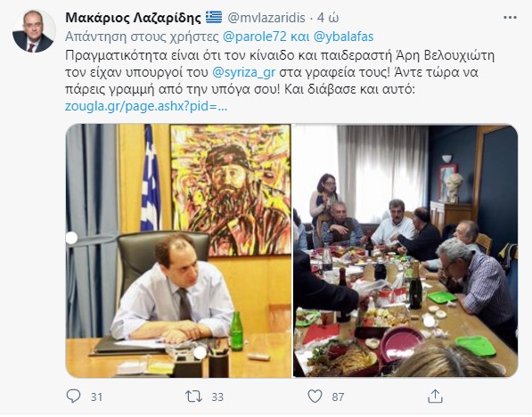The image size is (532, 417).
Task: Open the @parole72 mention link
Action: tap(255, 37)
